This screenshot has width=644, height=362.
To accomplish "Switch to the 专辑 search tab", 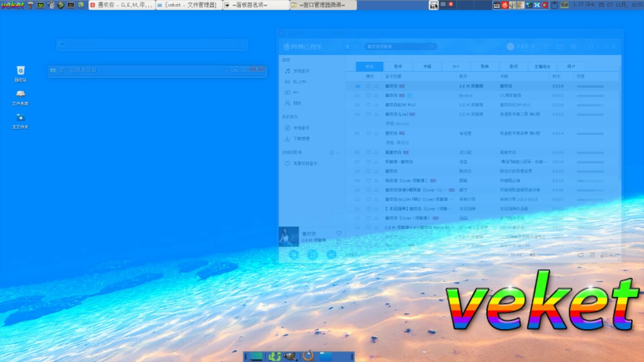I will point(427,66).
